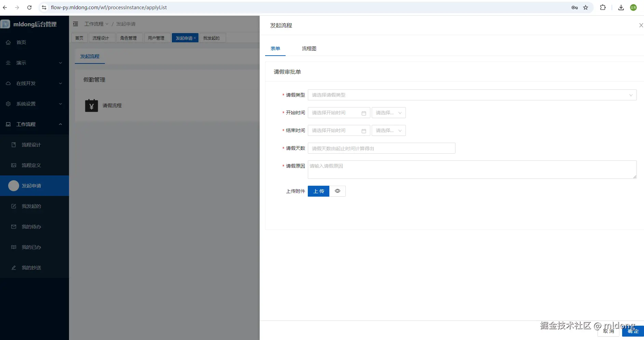Click the 结束时间 date input field
644x340 pixels.
pos(339,130)
